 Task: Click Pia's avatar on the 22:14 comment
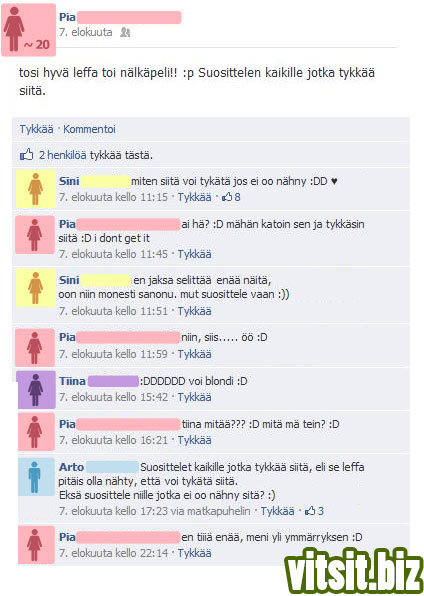(x=37, y=545)
